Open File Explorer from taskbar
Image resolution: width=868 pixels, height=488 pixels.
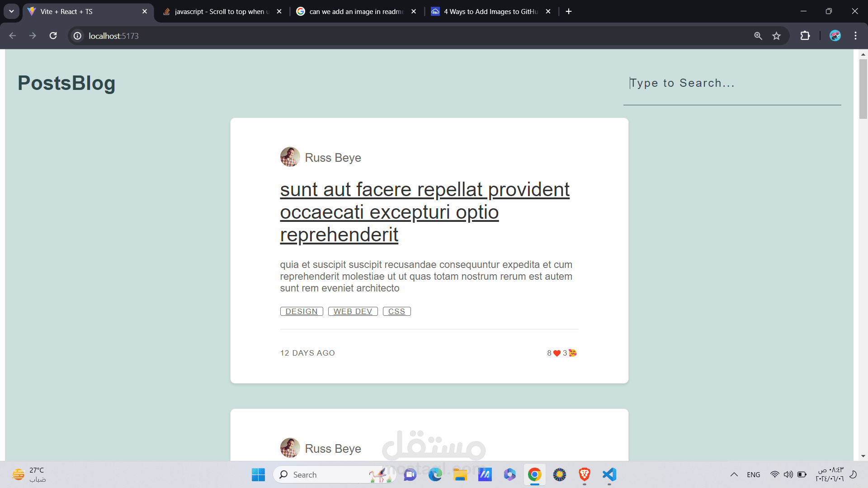[460, 474]
